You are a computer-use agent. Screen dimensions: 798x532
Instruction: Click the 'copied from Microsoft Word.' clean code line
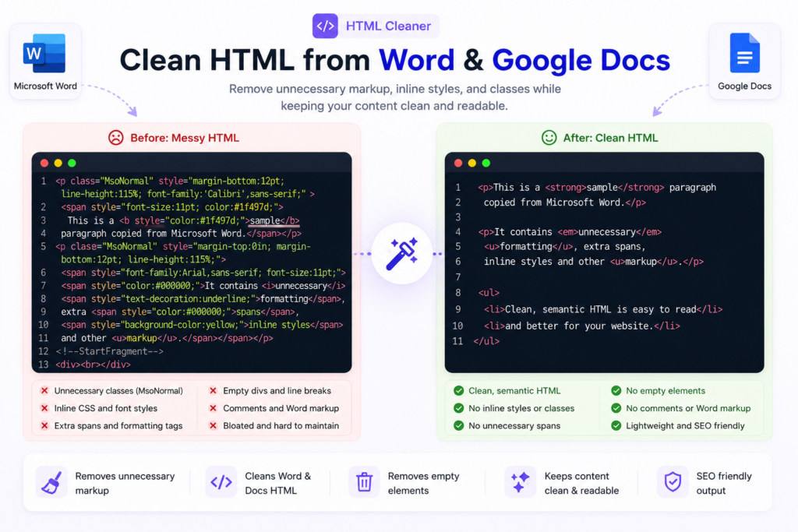(565, 203)
